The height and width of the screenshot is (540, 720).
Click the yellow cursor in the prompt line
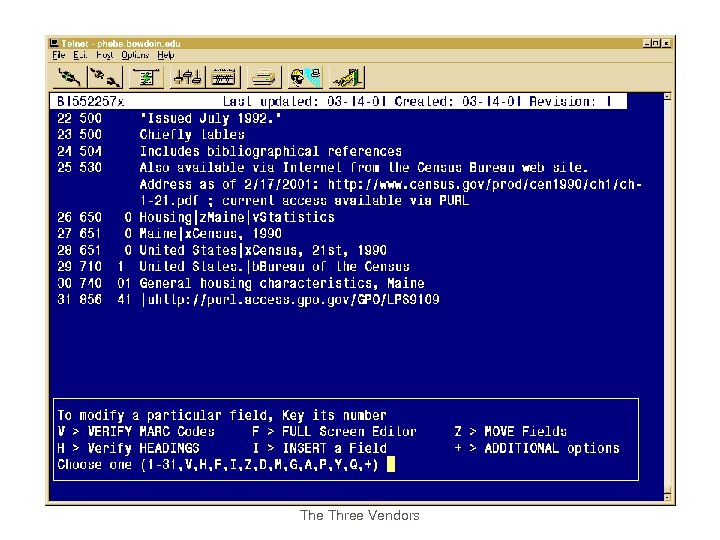point(391,464)
